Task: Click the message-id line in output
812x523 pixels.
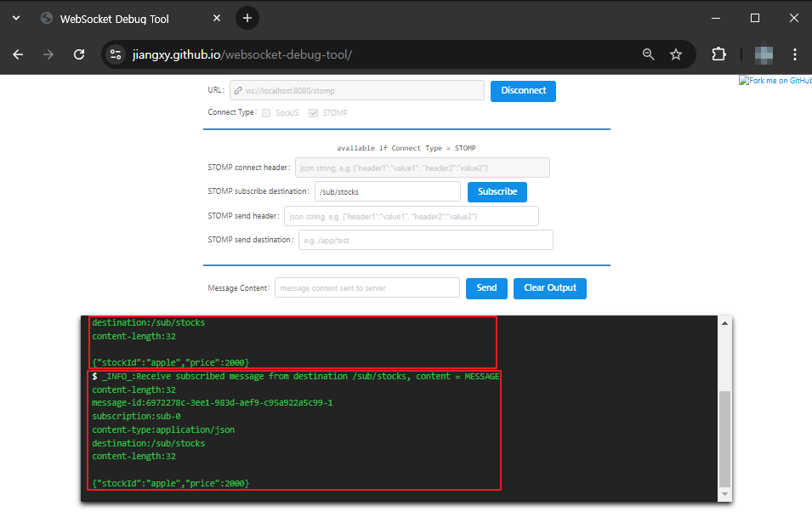Action: coord(213,403)
